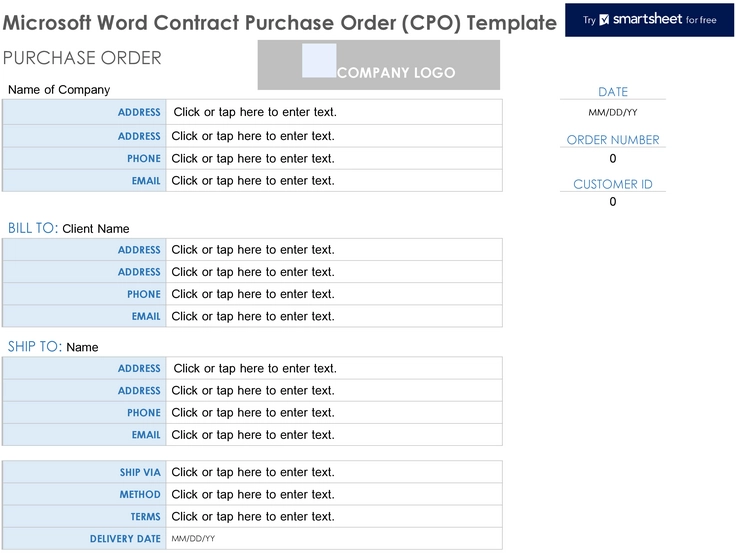Click the CUSTOMER ID value field
The height and width of the screenshot is (553, 736).
pos(613,202)
